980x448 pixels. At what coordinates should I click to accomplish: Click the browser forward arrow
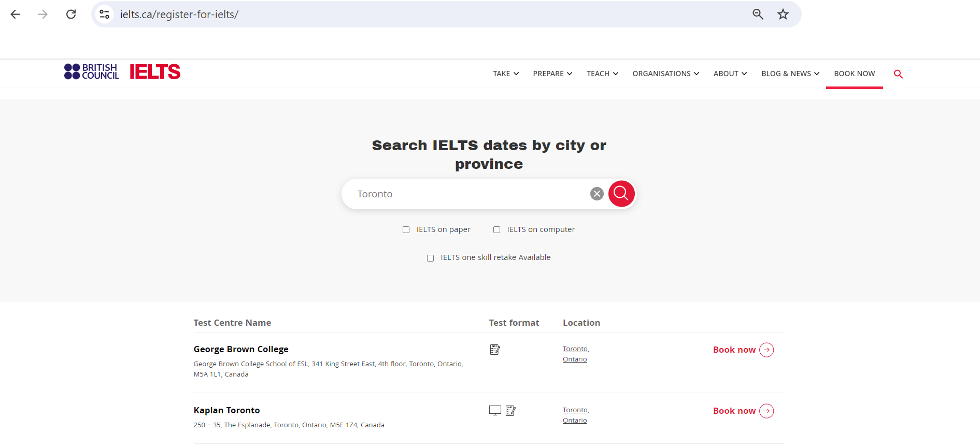tap(43, 15)
